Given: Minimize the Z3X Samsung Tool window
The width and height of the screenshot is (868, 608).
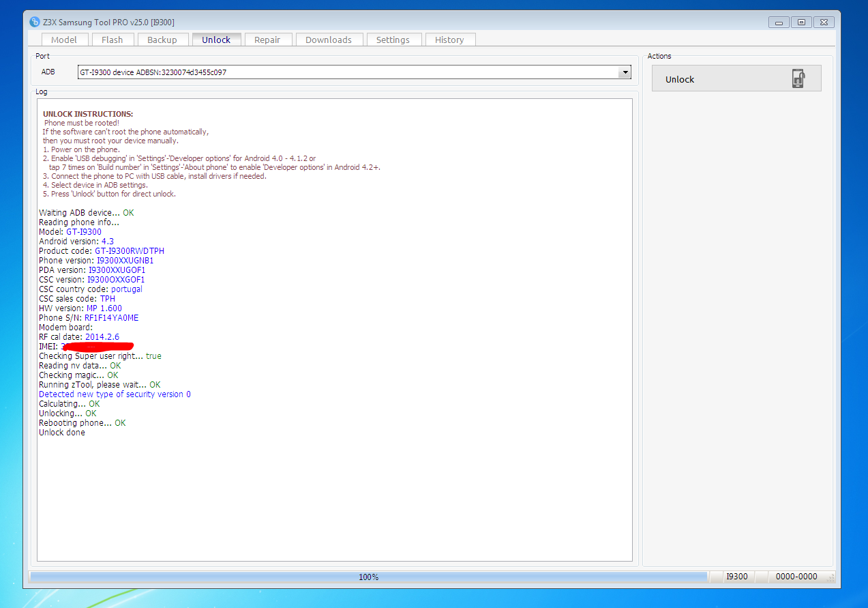Looking at the screenshot, I should [779, 23].
